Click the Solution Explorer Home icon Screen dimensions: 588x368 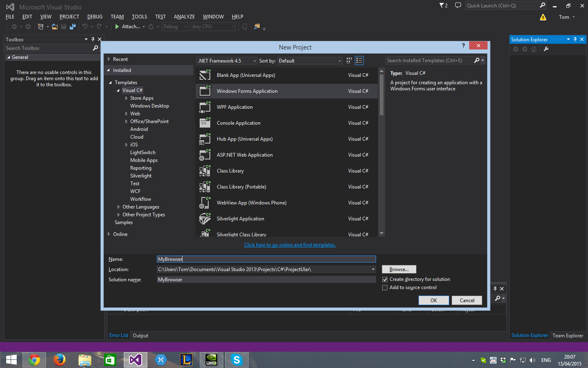point(534,49)
